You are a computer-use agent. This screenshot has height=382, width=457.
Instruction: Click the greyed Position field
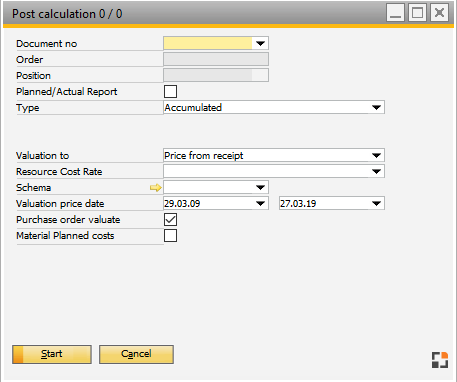[x=216, y=75]
